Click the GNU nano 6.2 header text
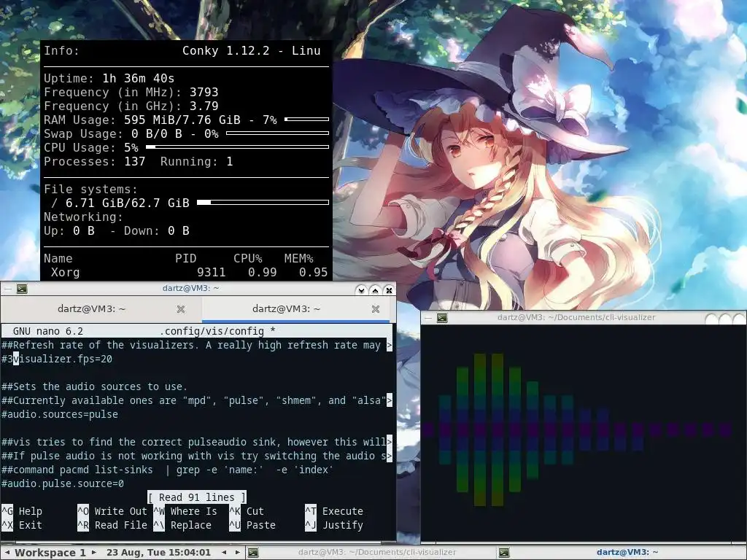 coord(47,331)
